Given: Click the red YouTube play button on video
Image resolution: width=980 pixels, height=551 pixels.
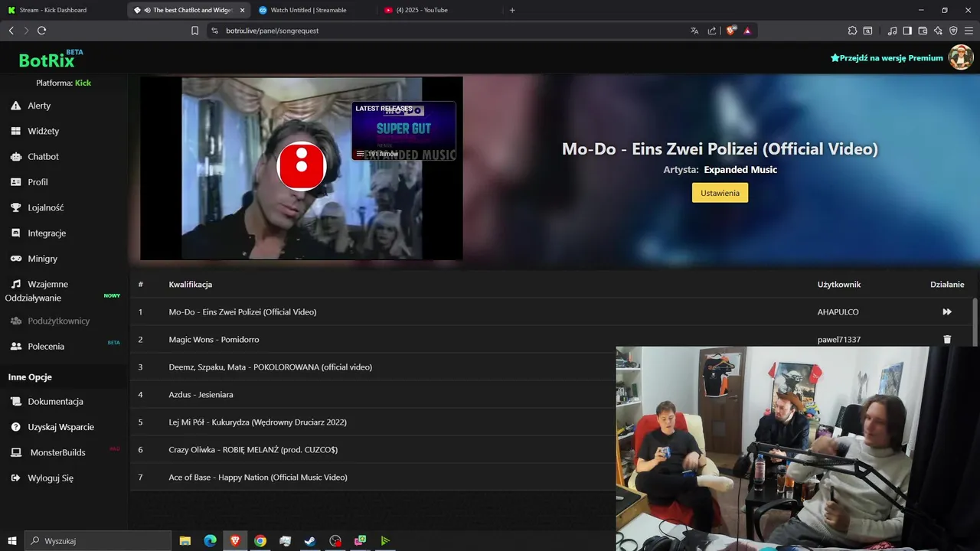Looking at the screenshot, I should [302, 166].
